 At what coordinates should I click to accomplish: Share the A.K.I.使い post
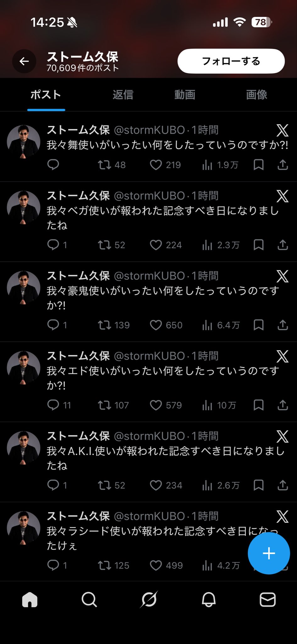click(x=283, y=485)
